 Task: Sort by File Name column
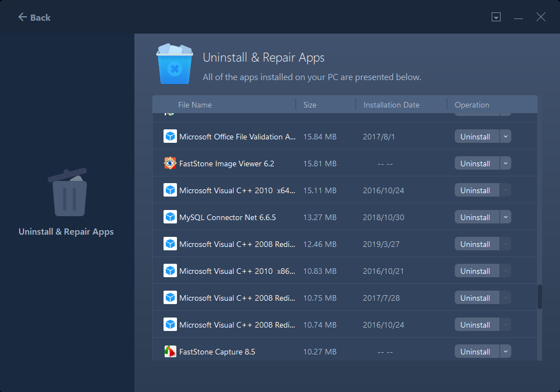tap(195, 105)
